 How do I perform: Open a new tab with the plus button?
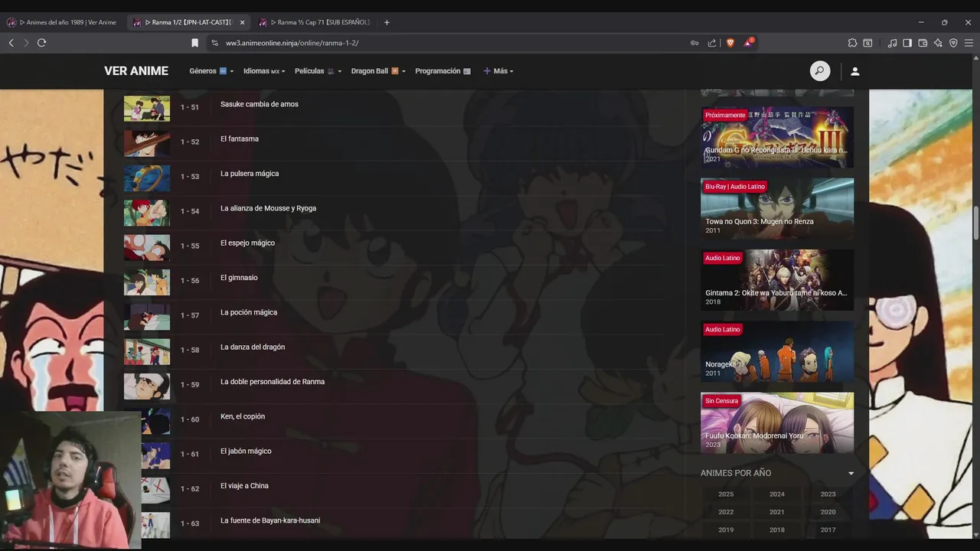tap(387, 22)
